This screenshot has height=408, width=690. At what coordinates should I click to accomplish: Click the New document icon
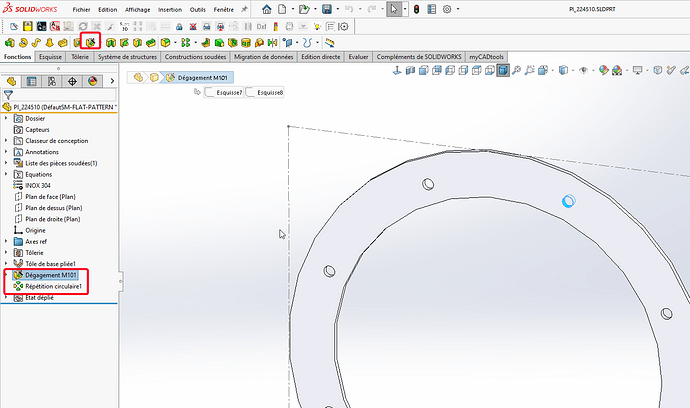coord(282,9)
